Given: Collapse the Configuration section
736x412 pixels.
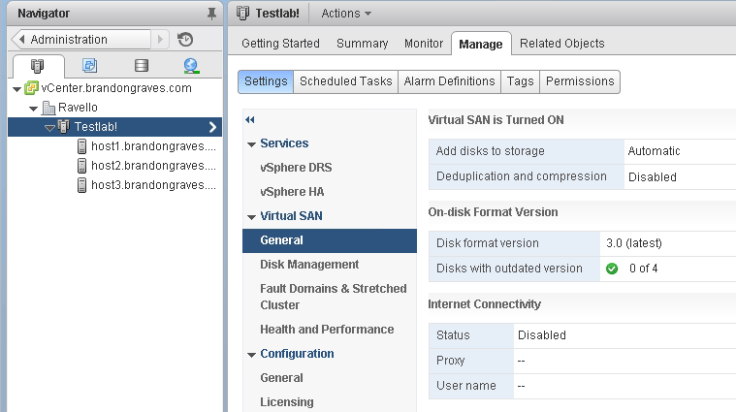Looking at the screenshot, I should (252, 355).
